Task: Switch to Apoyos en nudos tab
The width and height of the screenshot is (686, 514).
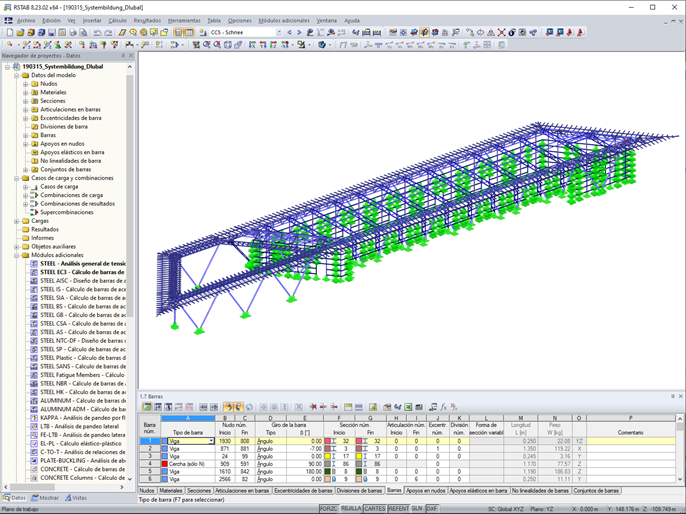Action: tap(425, 491)
